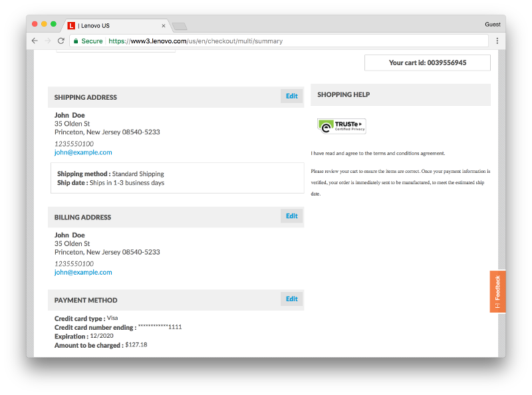
Task: Click the shipping address email john@example.com
Action: coord(83,152)
